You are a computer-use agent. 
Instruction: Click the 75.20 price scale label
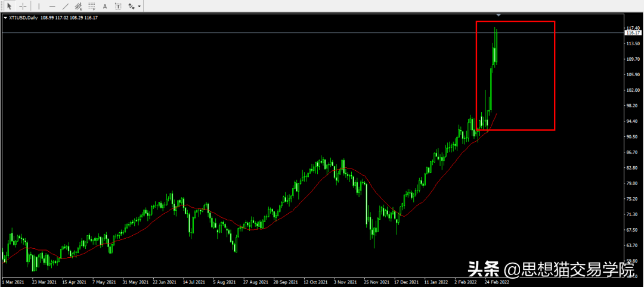(x=632, y=199)
